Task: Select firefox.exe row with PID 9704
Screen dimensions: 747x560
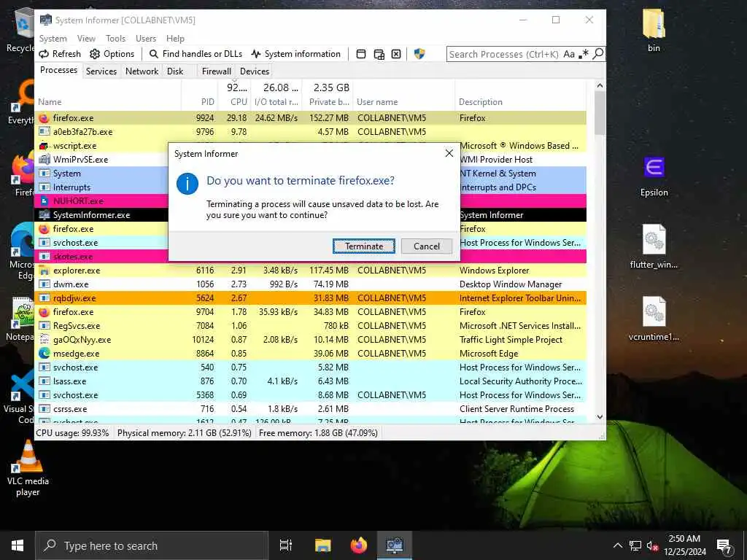Action: pyautogui.click(x=311, y=312)
